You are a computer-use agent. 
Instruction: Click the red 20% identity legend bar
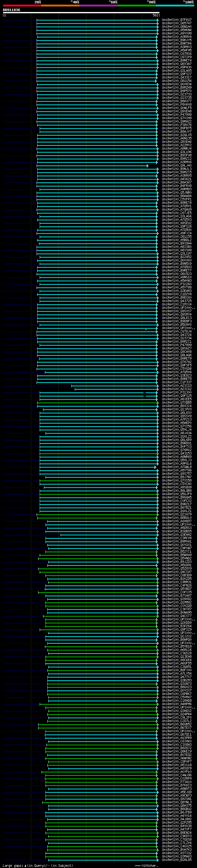point(22,6)
